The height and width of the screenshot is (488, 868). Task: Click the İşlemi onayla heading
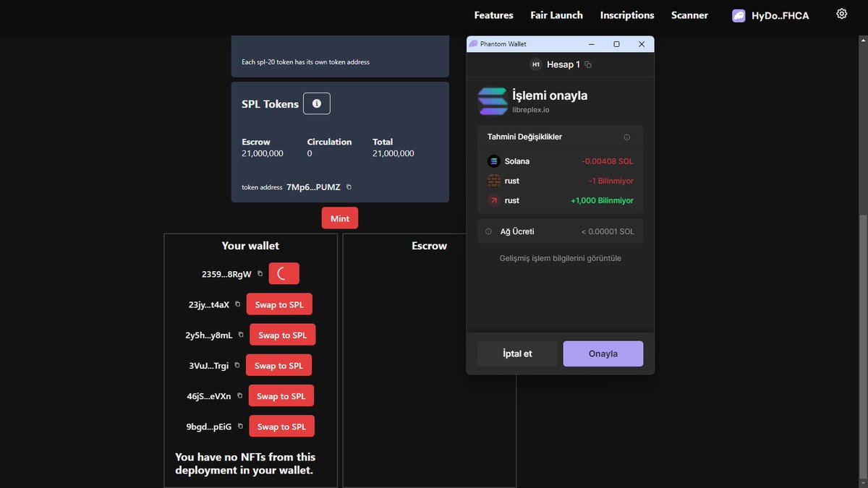(x=550, y=95)
